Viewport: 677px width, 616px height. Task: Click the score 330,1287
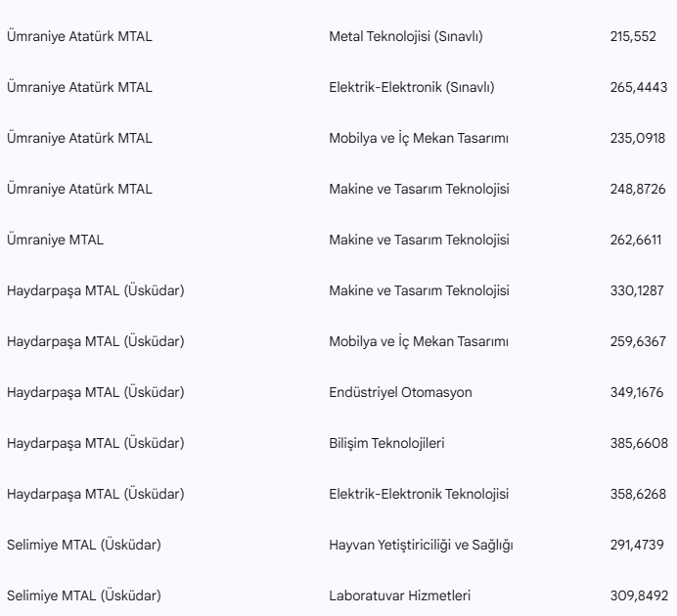click(x=637, y=291)
